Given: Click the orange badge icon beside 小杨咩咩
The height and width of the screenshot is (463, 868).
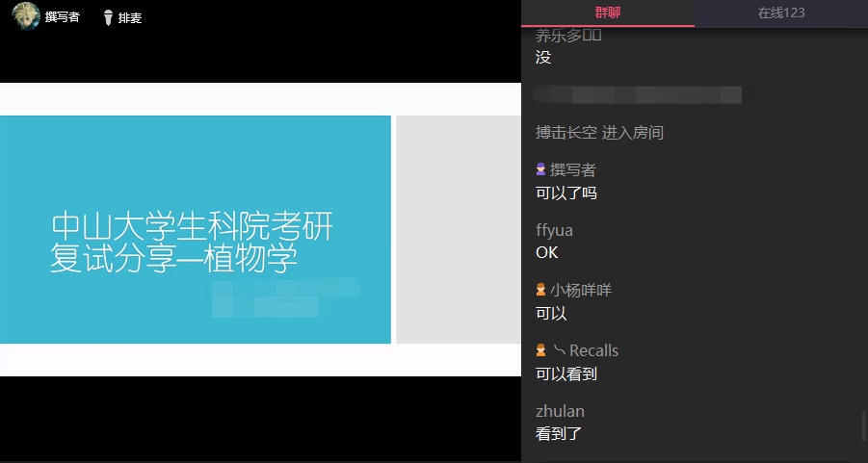Looking at the screenshot, I should (x=541, y=290).
